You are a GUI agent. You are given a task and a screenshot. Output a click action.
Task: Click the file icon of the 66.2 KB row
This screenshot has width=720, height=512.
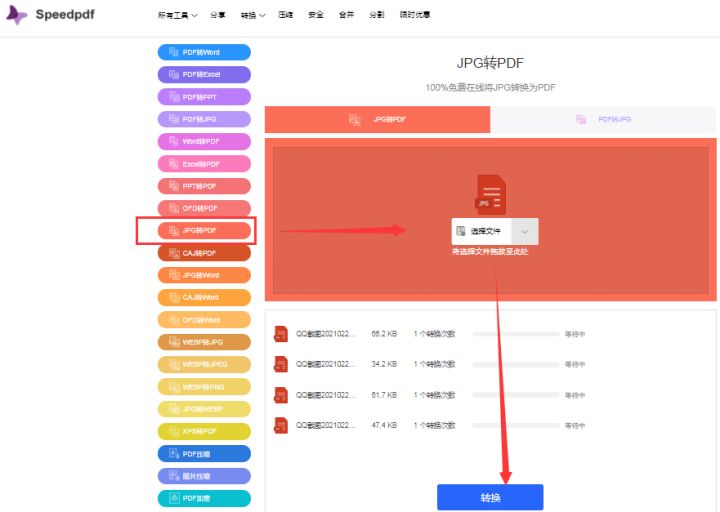(x=281, y=334)
